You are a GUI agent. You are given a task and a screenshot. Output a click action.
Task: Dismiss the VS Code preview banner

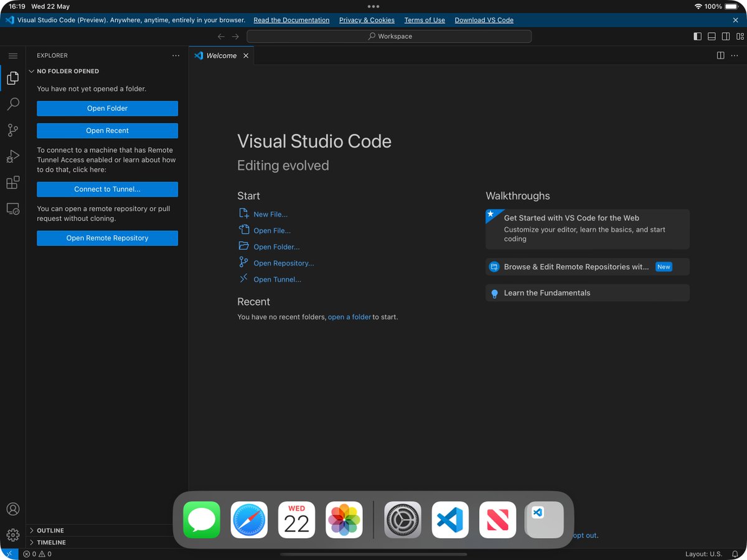[735, 20]
